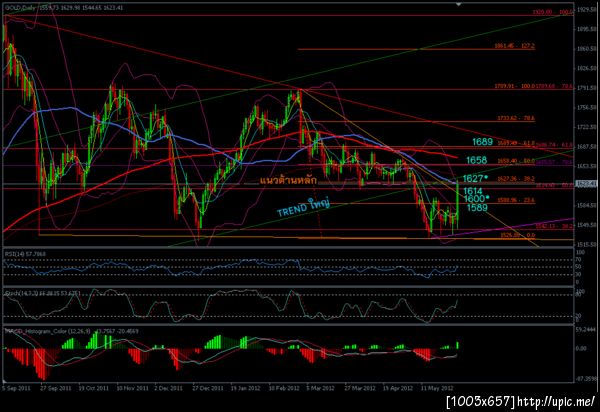
Task: Click the 1614 level label
Action: click(473, 191)
